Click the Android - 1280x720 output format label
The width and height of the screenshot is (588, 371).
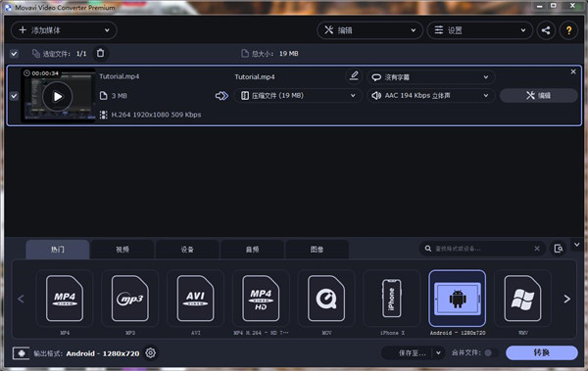pos(103,353)
